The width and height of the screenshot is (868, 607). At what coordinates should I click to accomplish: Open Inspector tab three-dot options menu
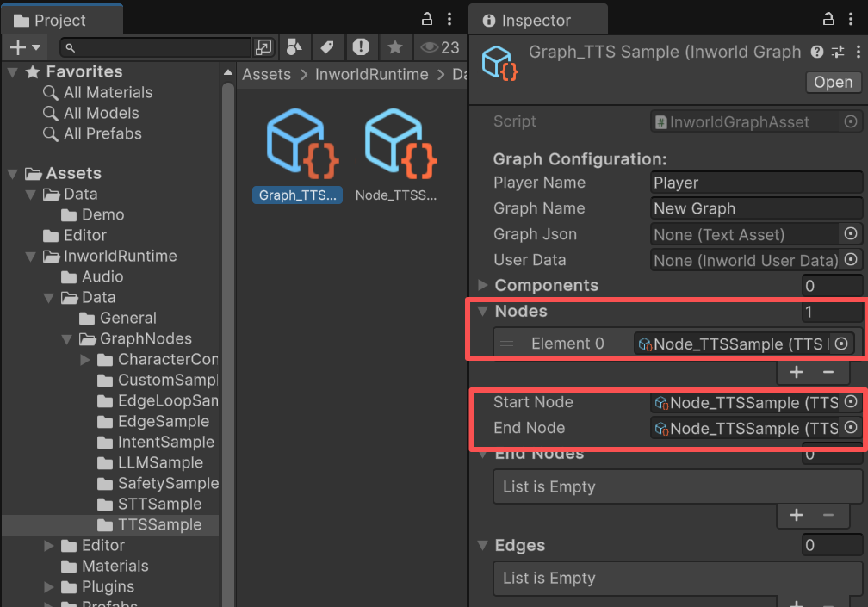click(x=851, y=19)
